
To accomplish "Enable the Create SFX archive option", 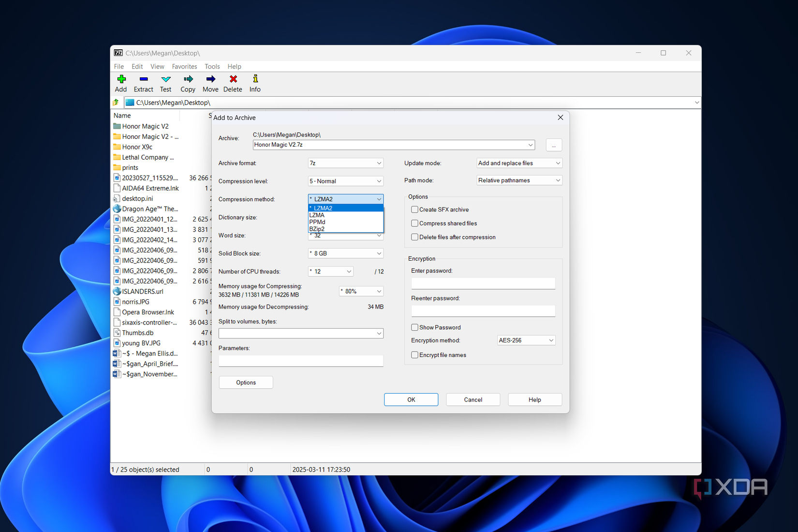I will point(414,209).
